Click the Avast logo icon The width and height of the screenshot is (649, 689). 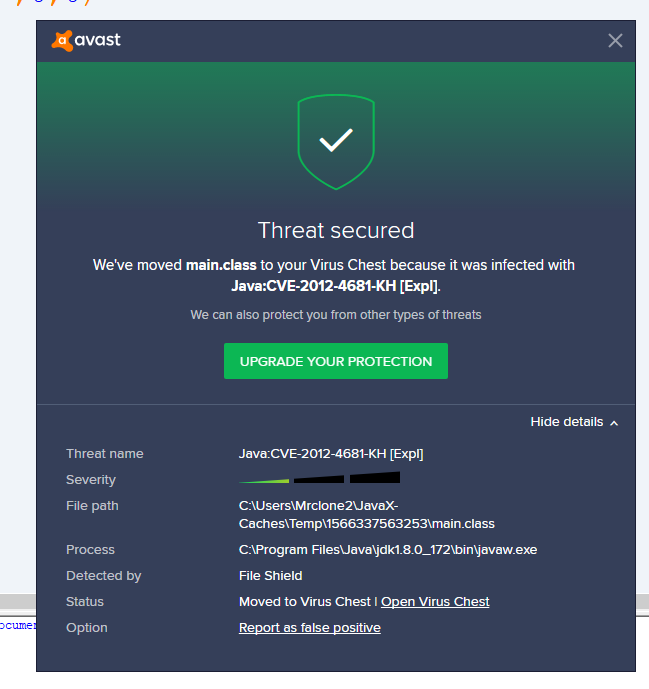click(x=62, y=41)
